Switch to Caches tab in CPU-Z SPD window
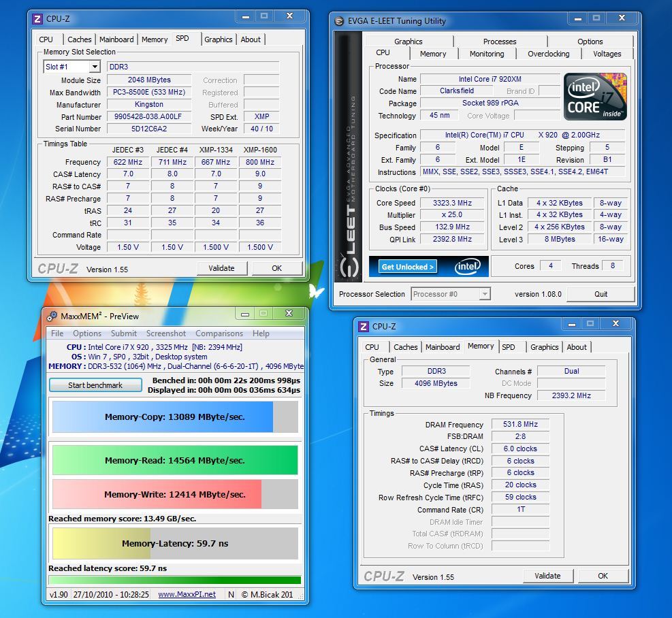Image resolution: width=672 pixels, height=618 pixels. point(79,39)
